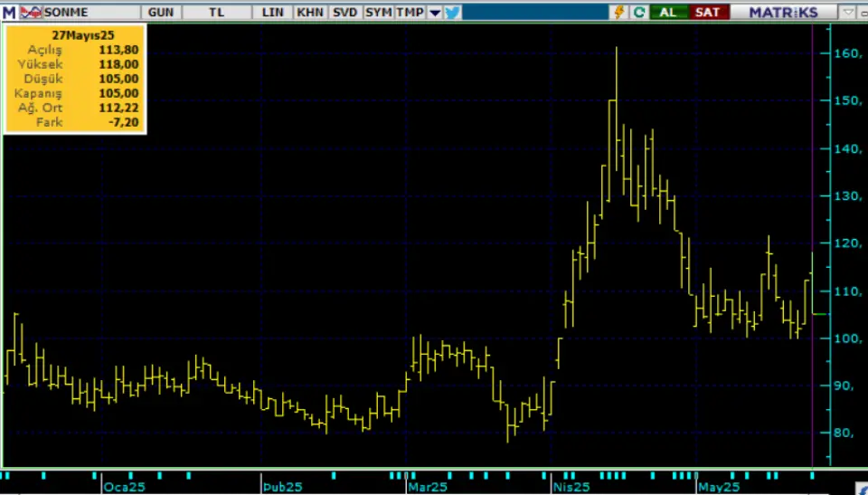Image resolution: width=868 pixels, height=495 pixels.
Task: Select the Yüksek value 118,00
Action: pyautogui.click(x=118, y=64)
